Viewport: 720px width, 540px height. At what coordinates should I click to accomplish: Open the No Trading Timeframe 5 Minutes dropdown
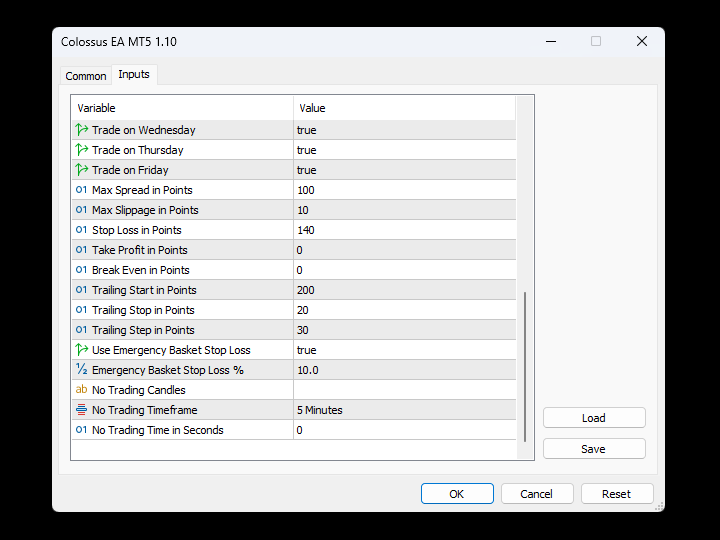[405, 410]
